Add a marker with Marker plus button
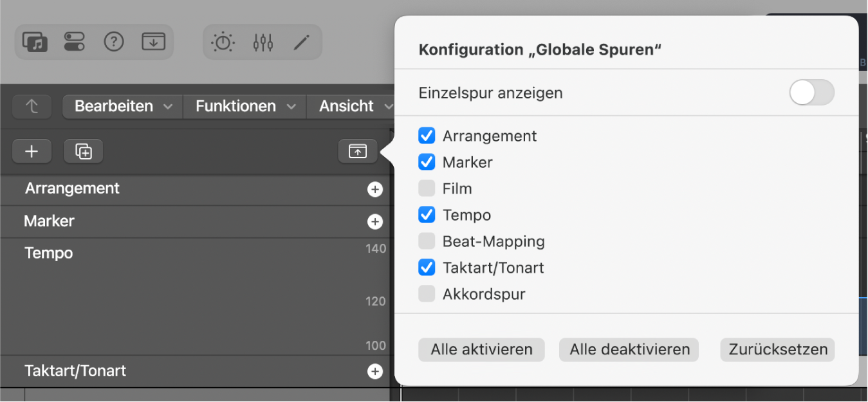This screenshot has width=868, height=402. click(x=374, y=222)
